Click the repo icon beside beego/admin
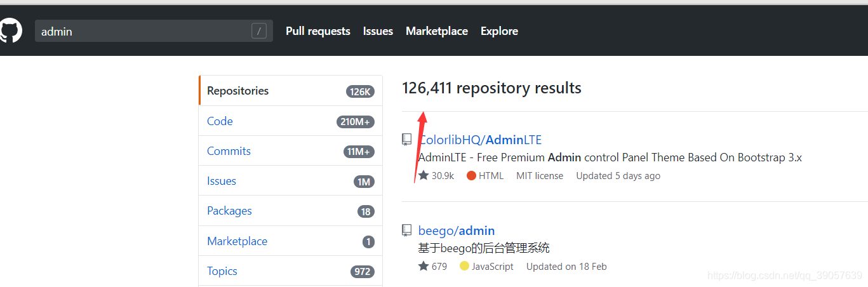The image size is (868, 287). 406,230
